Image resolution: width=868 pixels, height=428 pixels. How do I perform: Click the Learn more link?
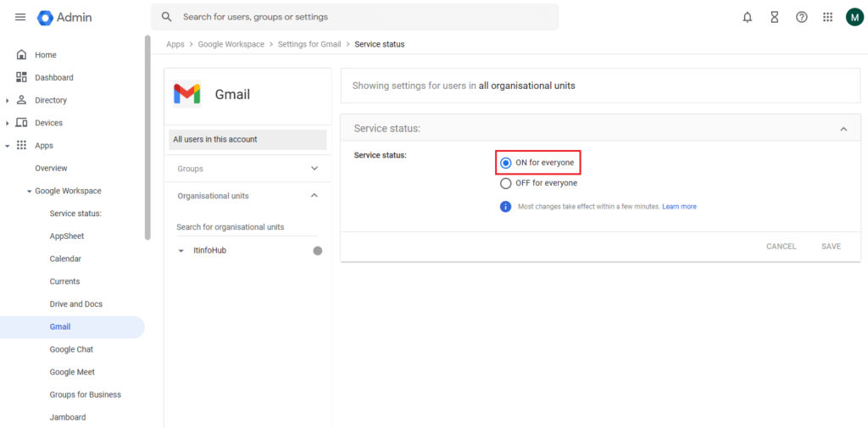click(x=679, y=207)
